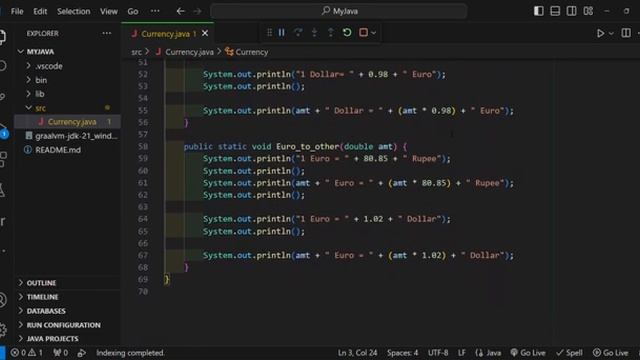
Task: Grab the debug toolbar drag handle
Action: [269, 33]
